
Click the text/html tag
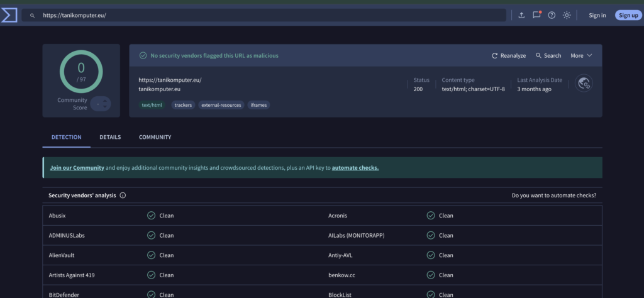pos(152,105)
